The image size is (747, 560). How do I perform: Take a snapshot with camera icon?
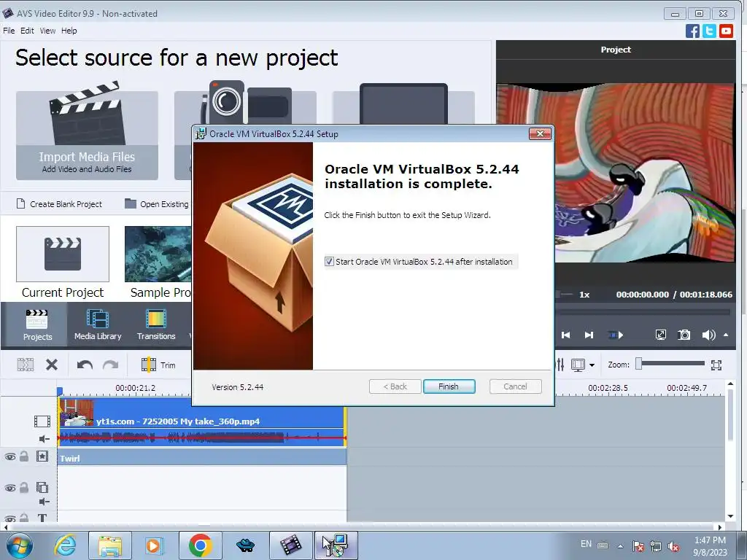click(x=684, y=335)
